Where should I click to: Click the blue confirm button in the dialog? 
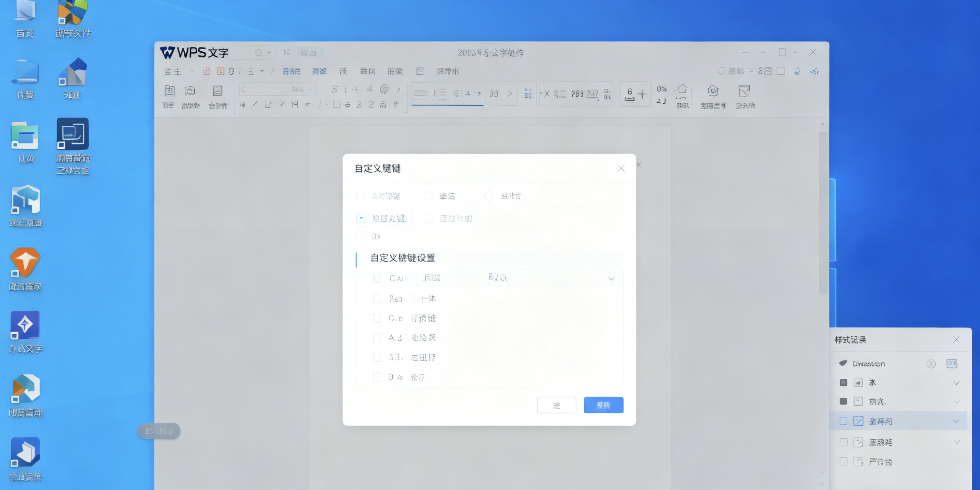[x=603, y=405]
